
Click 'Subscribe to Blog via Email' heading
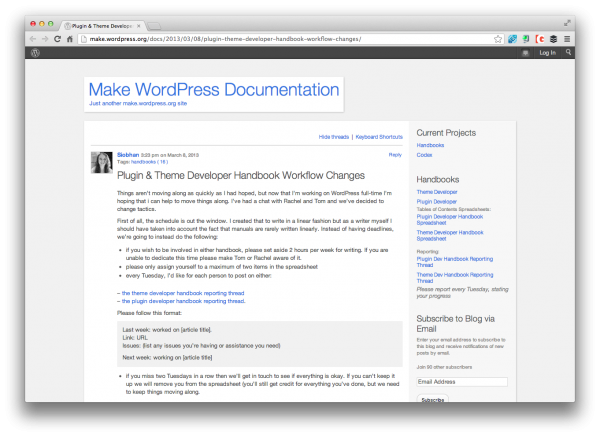(x=455, y=324)
